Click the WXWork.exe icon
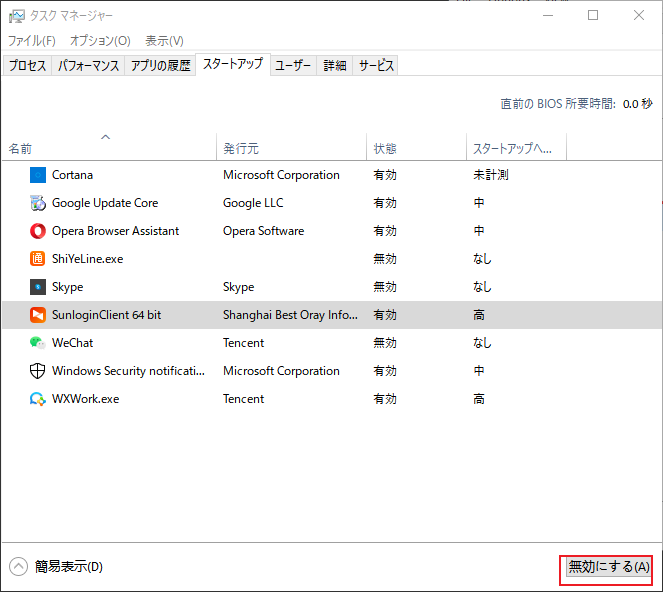The image size is (663, 592). (38, 399)
